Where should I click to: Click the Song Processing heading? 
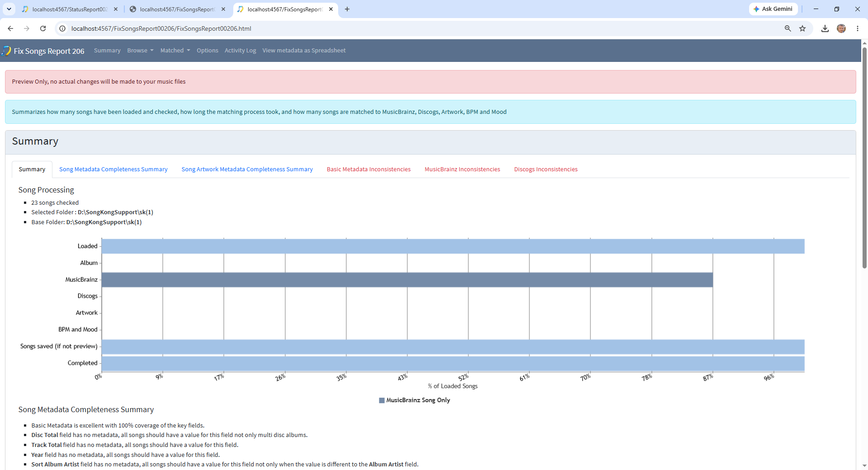click(x=46, y=190)
